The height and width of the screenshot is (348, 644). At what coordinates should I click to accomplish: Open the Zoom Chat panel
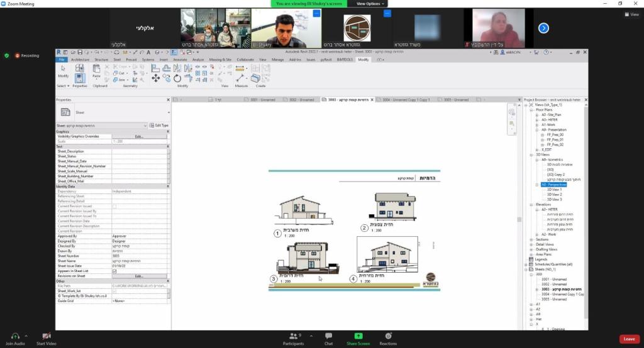[x=328, y=339]
